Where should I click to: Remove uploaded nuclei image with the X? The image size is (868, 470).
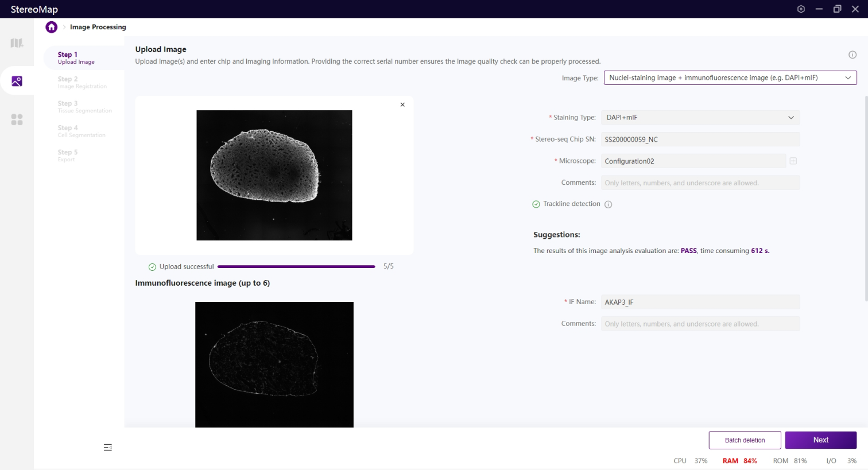click(x=402, y=104)
